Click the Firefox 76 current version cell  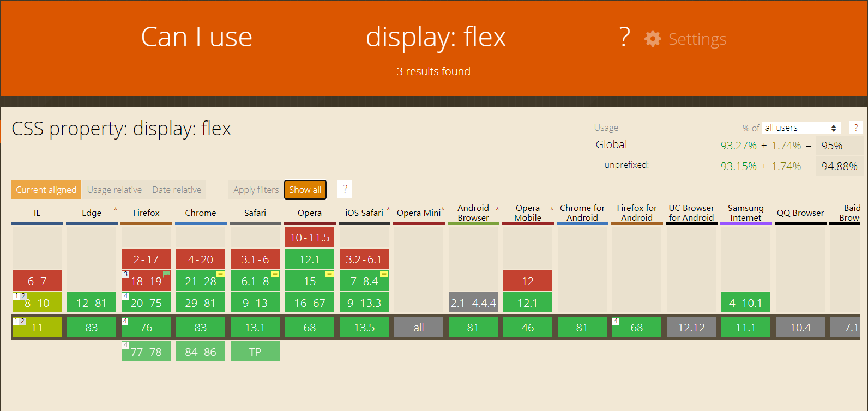(146, 327)
